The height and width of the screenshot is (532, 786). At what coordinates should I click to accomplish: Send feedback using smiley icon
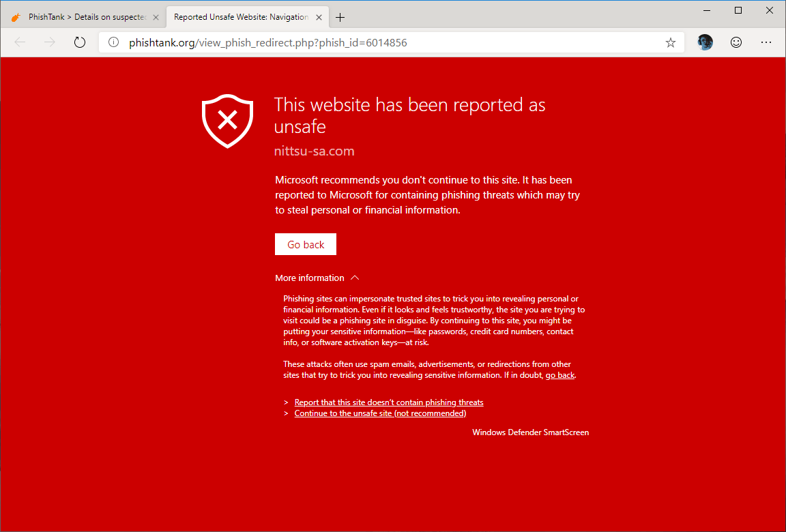pos(736,42)
